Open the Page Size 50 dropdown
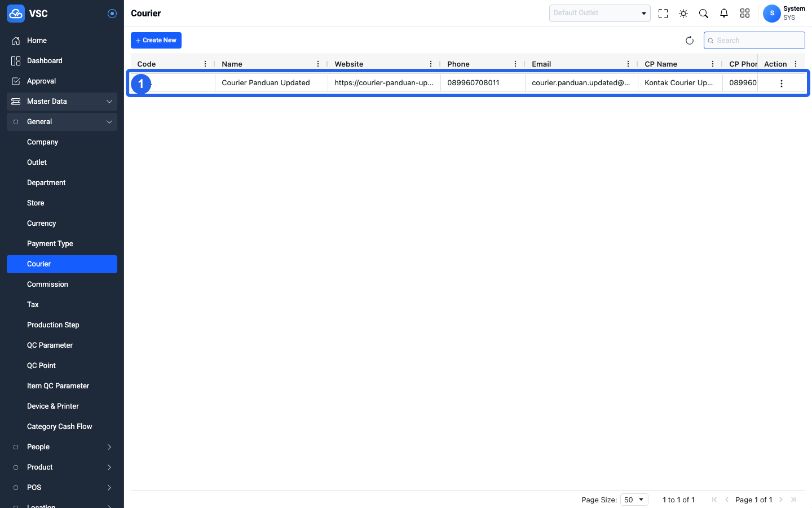Viewport: 812px width, 508px height. [634, 500]
